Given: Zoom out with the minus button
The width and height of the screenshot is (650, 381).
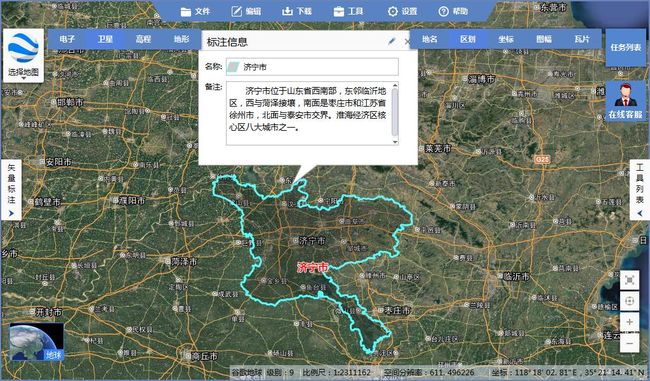Looking at the screenshot, I should (629, 343).
